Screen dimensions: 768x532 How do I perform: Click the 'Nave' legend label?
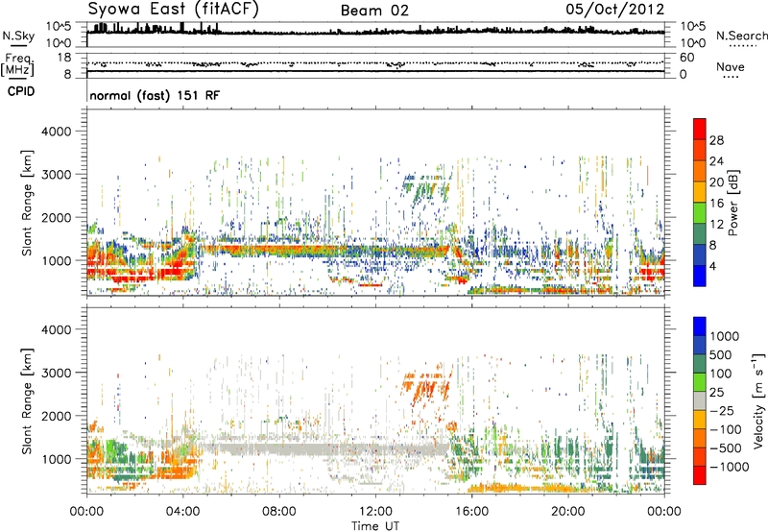click(x=731, y=66)
